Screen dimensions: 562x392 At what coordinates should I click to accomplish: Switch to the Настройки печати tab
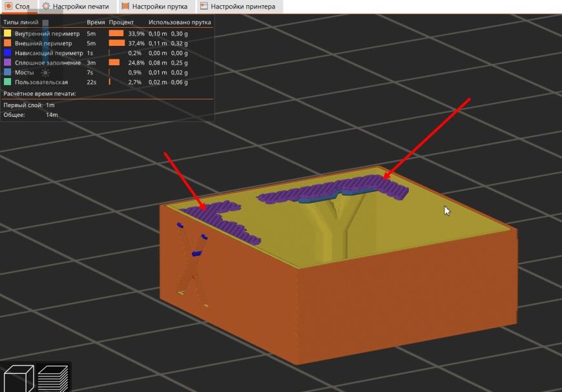tap(76, 6)
